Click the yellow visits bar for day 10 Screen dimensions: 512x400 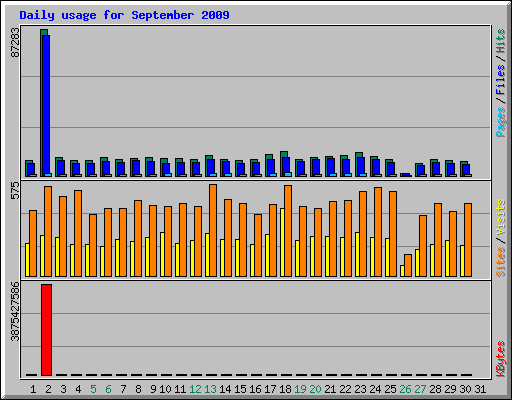pos(162,254)
